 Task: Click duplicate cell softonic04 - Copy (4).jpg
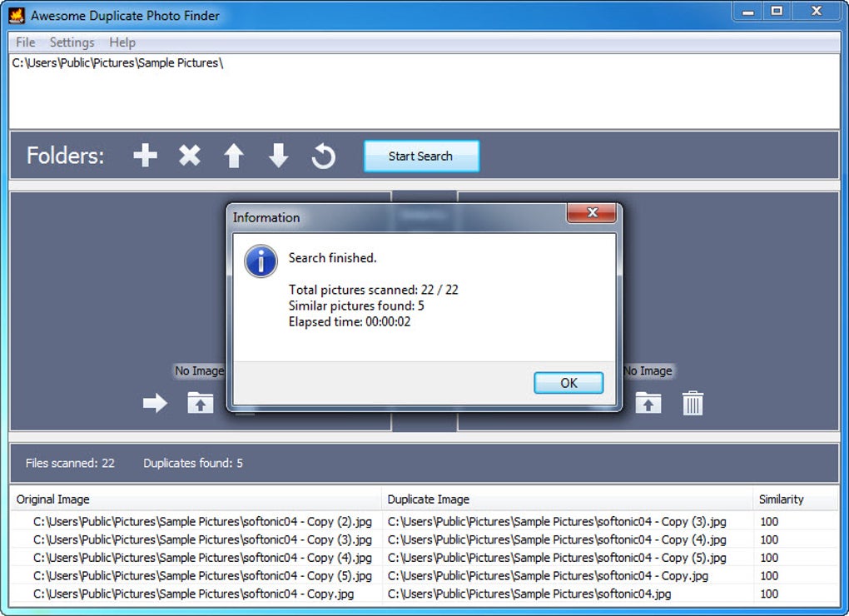tap(557, 539)
